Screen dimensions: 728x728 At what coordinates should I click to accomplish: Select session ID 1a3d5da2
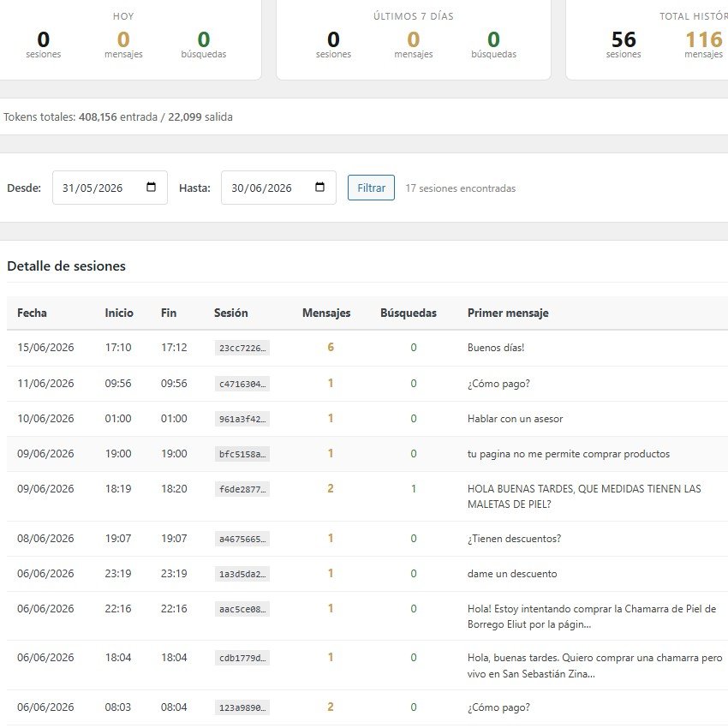[x=242, y=575]
